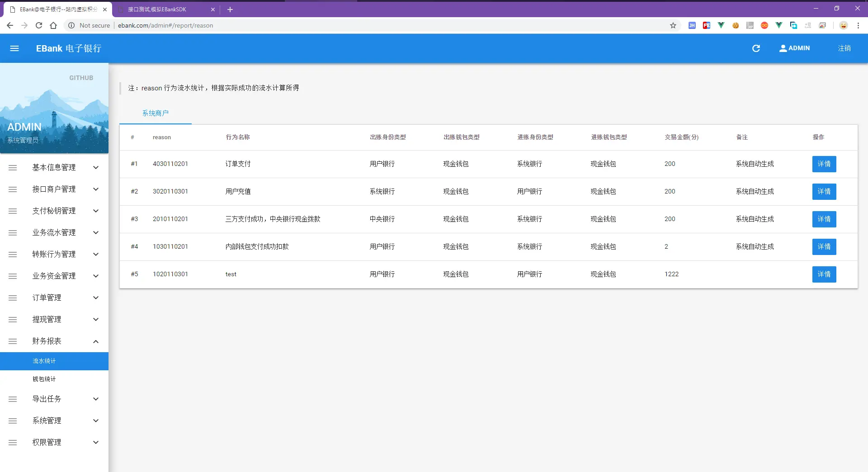868x472 pixels.
Task: Open the 钱包统计 submenu item
Action: (54, 379)
